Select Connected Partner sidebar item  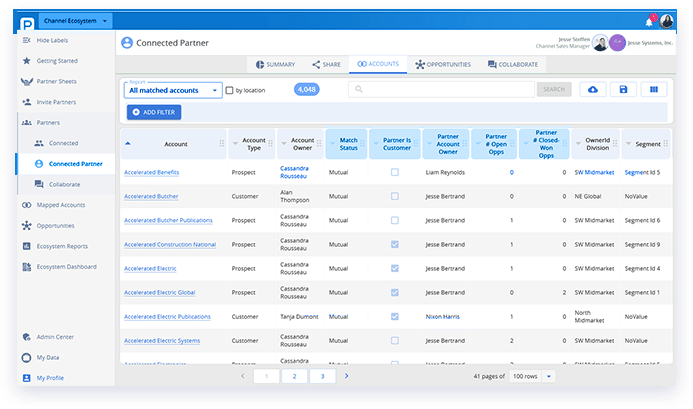(66, 164)
